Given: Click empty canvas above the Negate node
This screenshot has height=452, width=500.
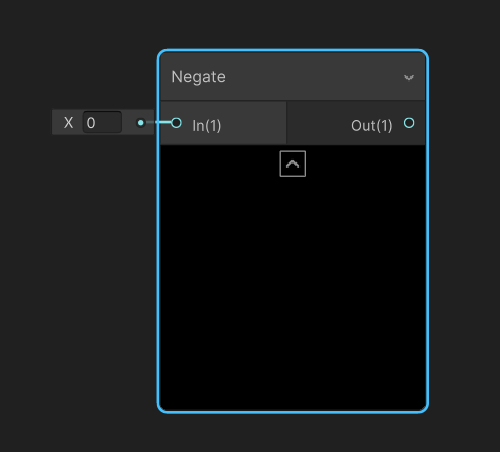Looking at the screenshot, I should point(293,23).
